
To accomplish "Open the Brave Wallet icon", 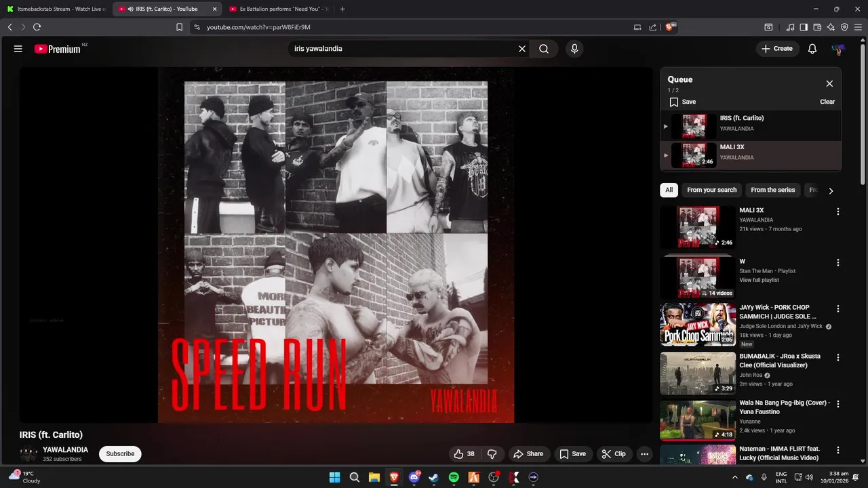I will point(817,27).
